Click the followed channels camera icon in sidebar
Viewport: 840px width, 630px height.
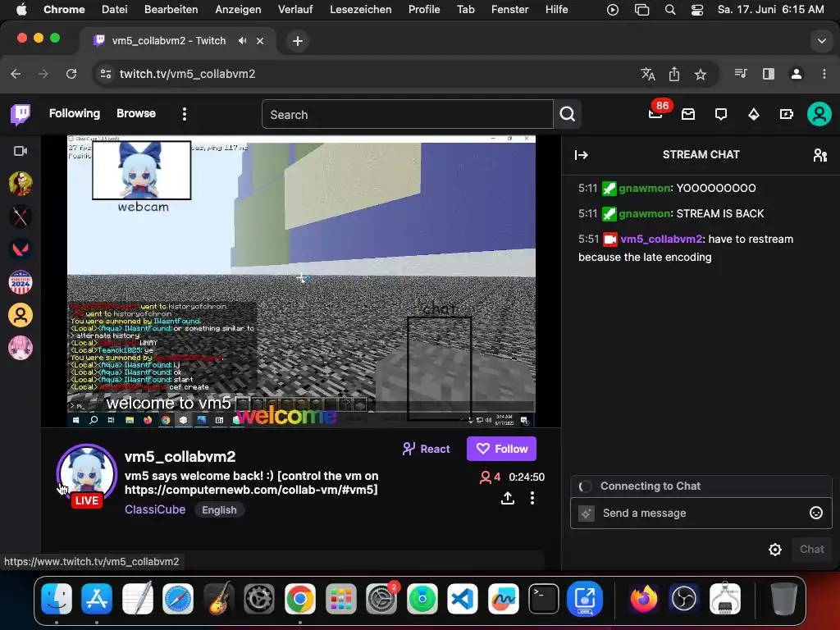click(x=21, y=151)
